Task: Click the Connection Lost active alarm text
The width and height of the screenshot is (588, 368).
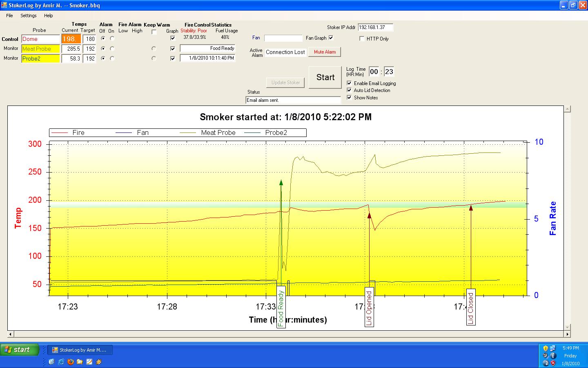Action: click(x=285, y=52)
